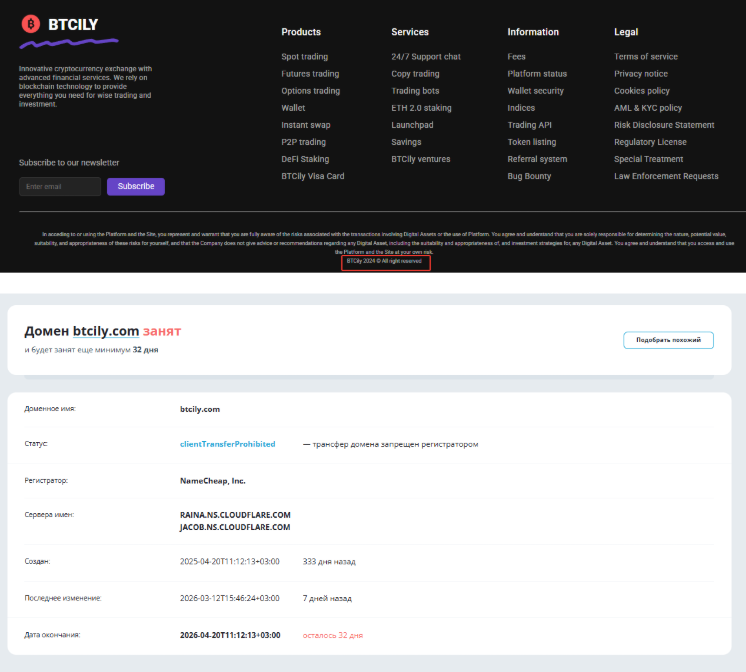Image resolution: width=746 pixels, height=672 pixels.
Task: Open 24/7 Support chat
Action: 425,57
